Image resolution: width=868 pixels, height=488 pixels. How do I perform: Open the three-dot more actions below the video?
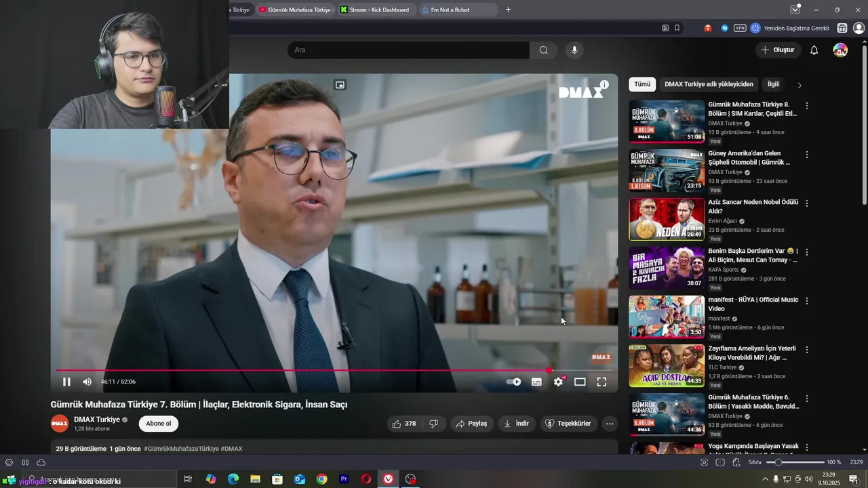click(x=610, y=424)
